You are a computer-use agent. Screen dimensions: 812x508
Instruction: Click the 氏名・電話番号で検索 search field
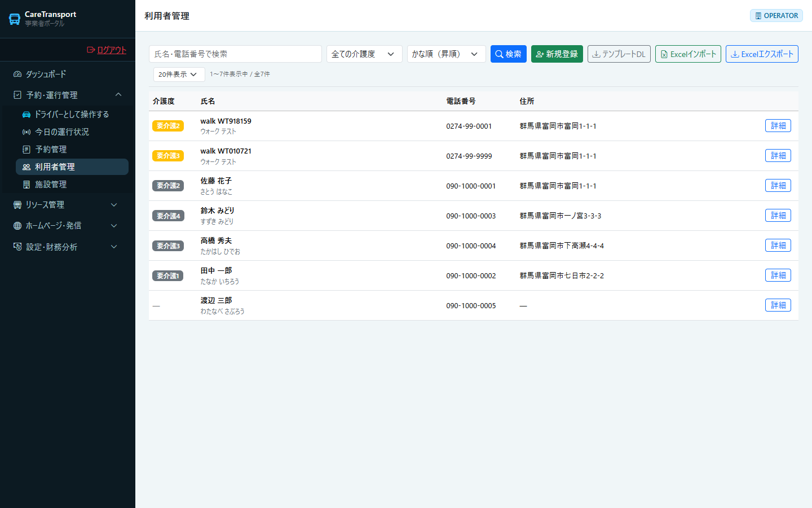pos(235,54)
